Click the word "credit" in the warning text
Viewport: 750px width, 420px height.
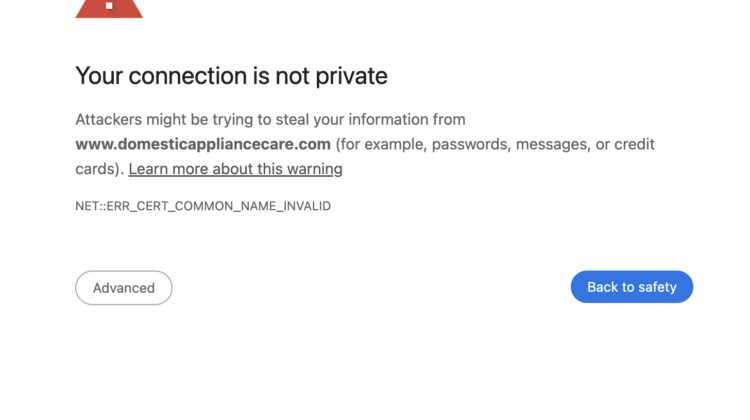(x=634, y=144)
